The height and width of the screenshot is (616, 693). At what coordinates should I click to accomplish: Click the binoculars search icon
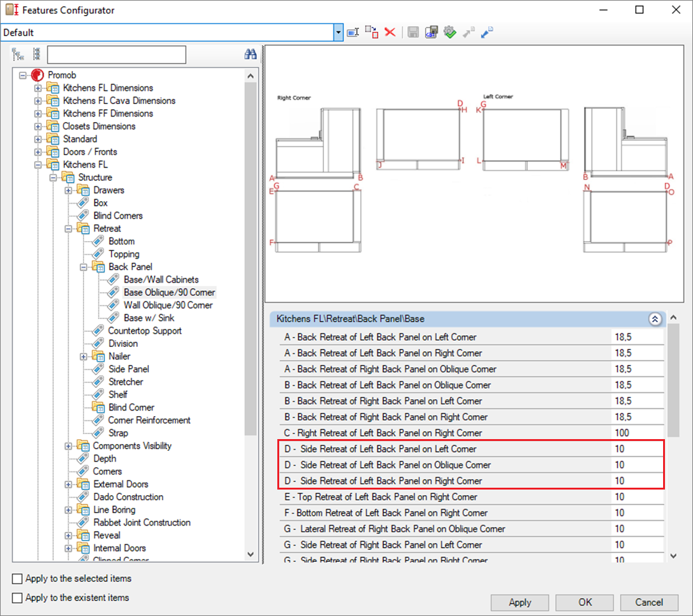tap(251, 54)
